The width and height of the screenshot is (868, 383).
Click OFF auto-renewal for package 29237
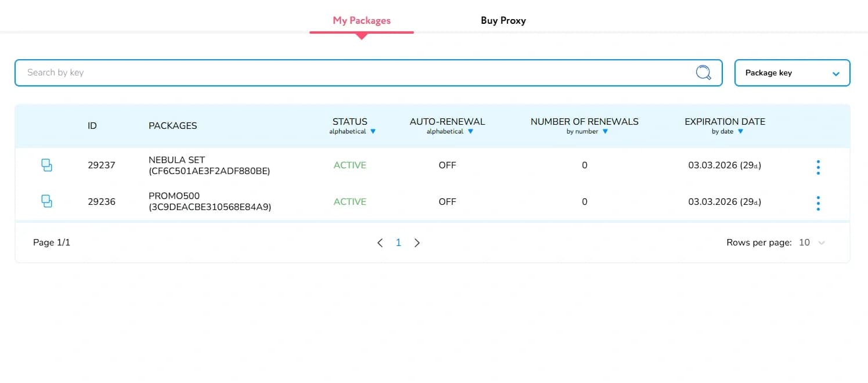pyautogui.click(x=447, y=165)
